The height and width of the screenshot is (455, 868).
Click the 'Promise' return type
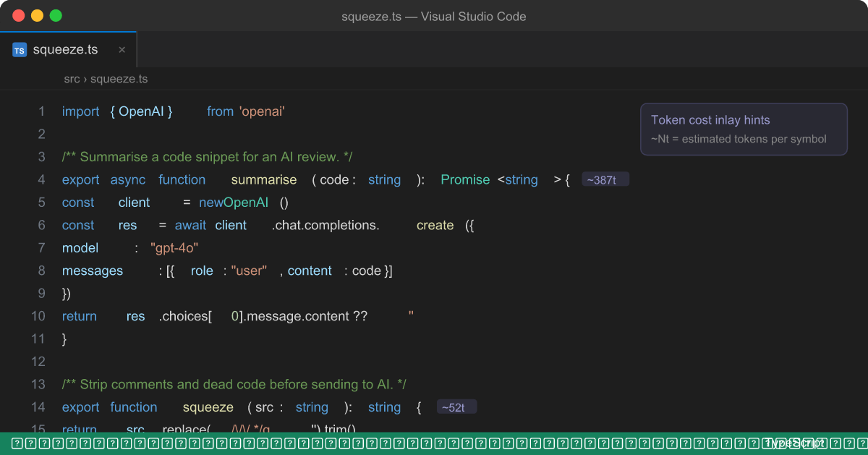pyautogui.click(x=465, y=179)
